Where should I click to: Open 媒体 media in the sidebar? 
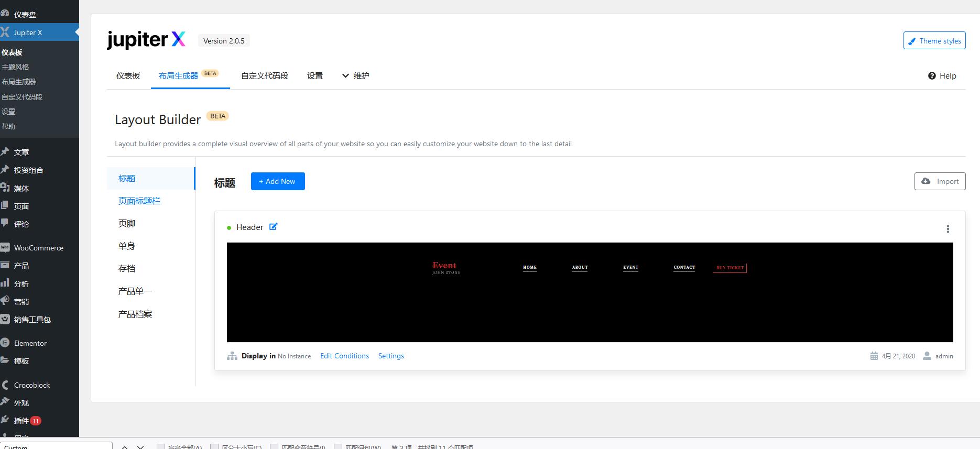click(21, 188)
